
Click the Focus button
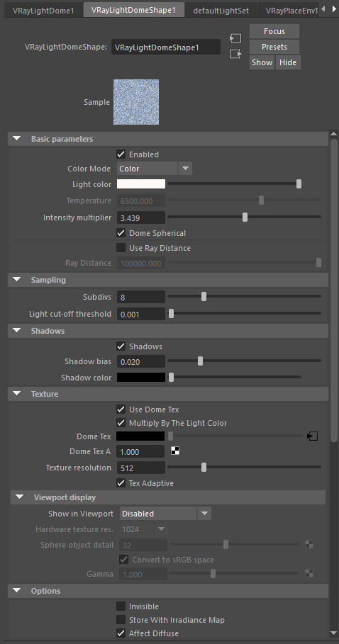[x=274, y=31]
